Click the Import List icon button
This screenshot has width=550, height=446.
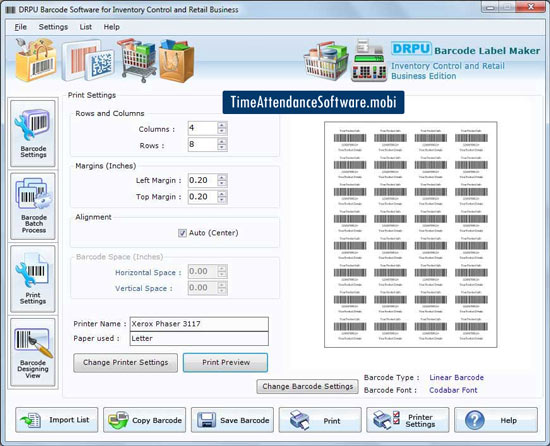click(x=57, y=420)
